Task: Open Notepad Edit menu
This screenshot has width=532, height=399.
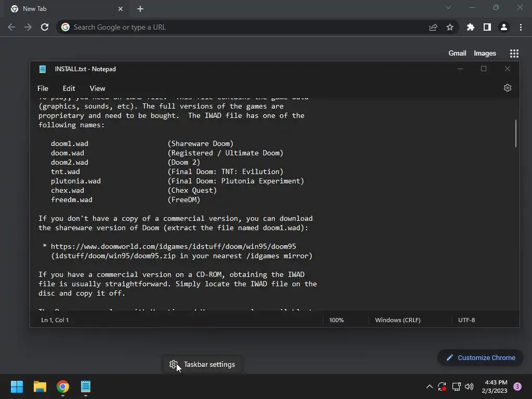Action: pos(69,88)
